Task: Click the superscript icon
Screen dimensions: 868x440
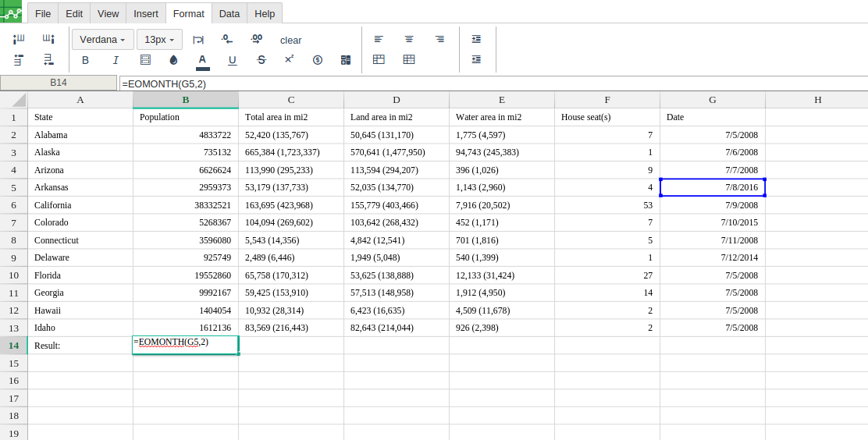Action: 289,59
